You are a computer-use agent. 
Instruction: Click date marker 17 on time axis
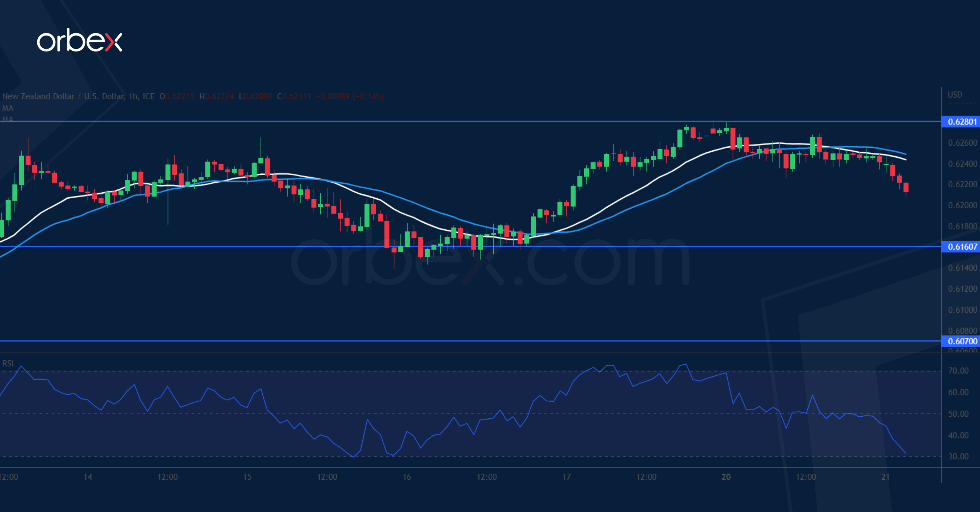(567, 477)
